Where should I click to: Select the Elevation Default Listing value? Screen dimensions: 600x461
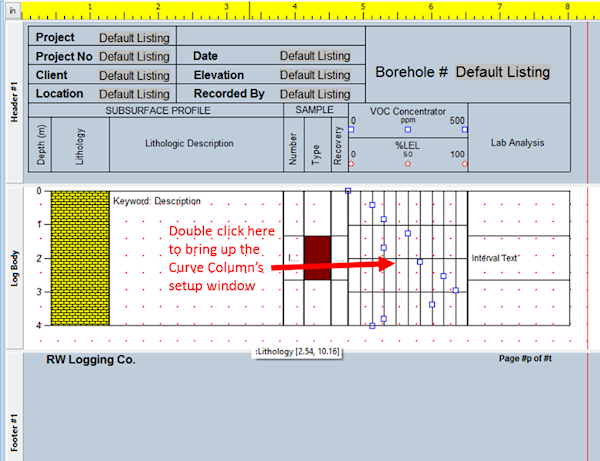pyautogui.click(x=315, y=75)
